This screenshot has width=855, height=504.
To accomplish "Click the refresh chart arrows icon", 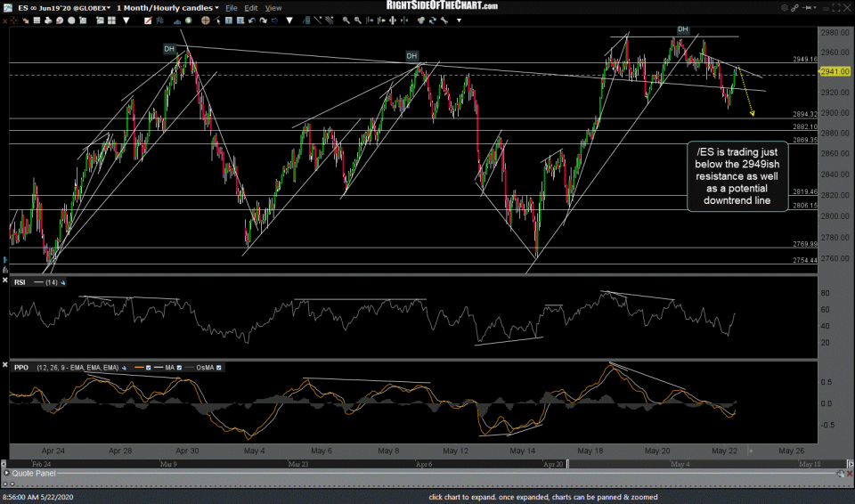I will coord(433,20).
